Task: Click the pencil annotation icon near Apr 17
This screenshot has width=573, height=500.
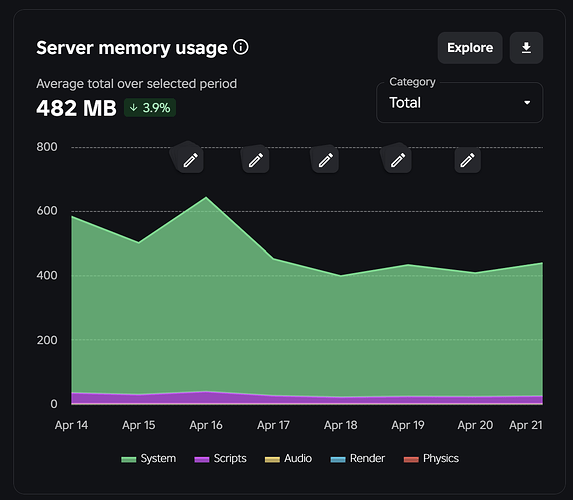Action: (x=255, y=160)
